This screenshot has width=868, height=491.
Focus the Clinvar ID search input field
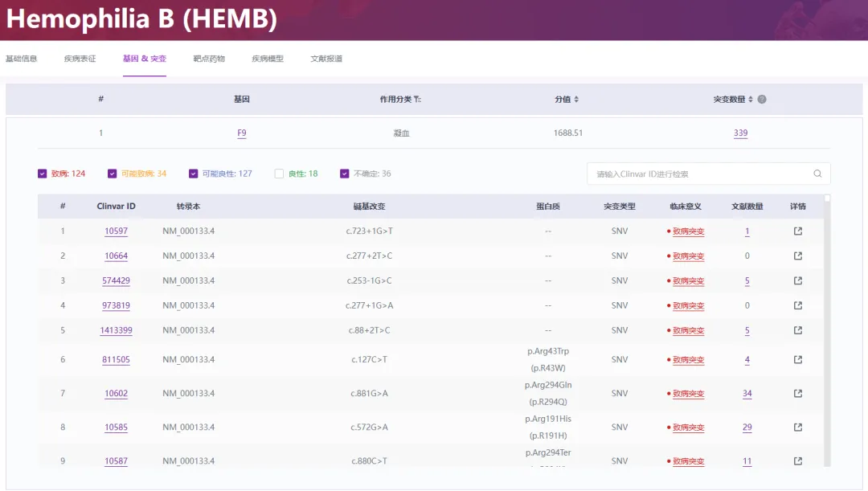[x=699, y=174]
